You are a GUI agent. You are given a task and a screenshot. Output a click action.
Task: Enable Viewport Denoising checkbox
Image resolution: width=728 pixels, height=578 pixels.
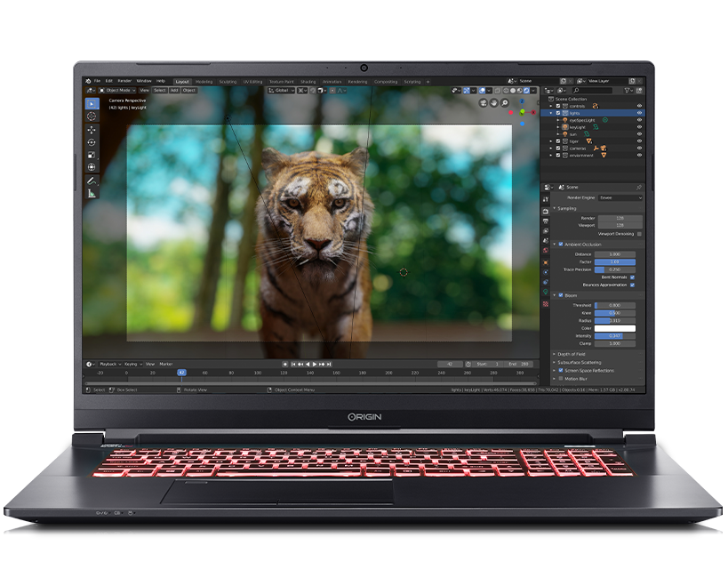click(x=639, y=234)
